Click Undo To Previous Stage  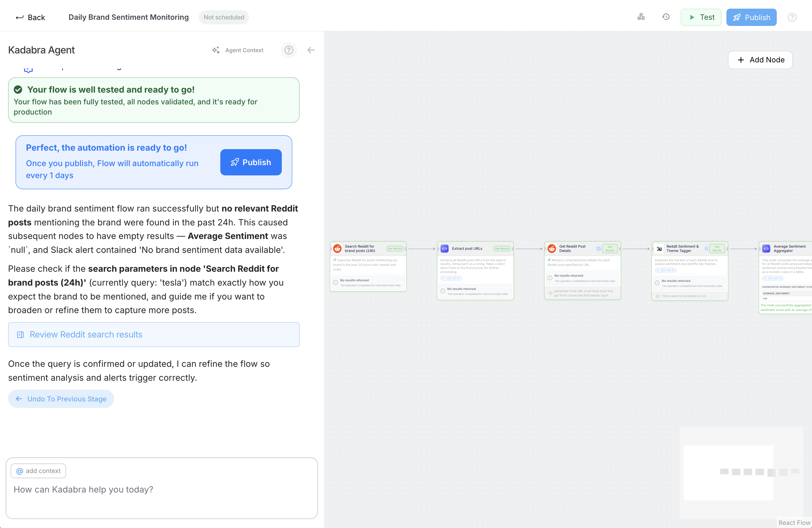tap(61, 399)
